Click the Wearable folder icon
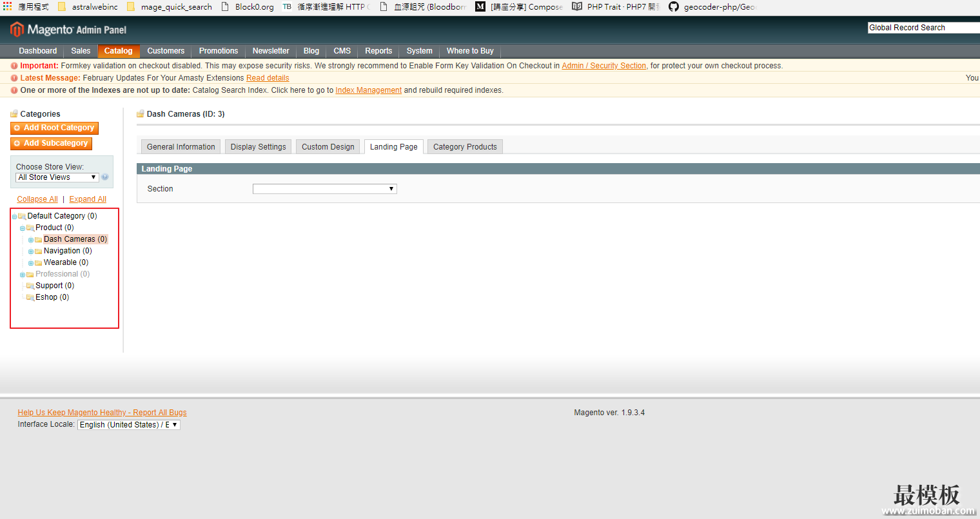Viewport: 980px width, 519px height. (38, 262)
